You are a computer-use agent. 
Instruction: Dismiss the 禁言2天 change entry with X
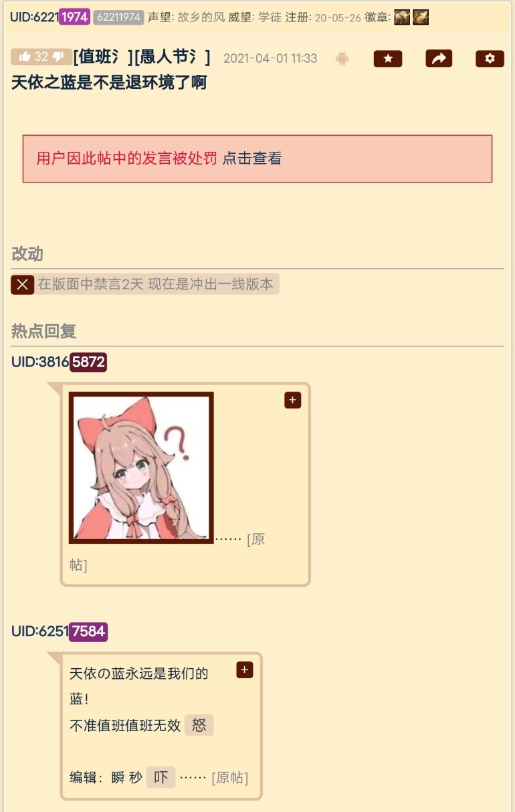tap(23, 284)
